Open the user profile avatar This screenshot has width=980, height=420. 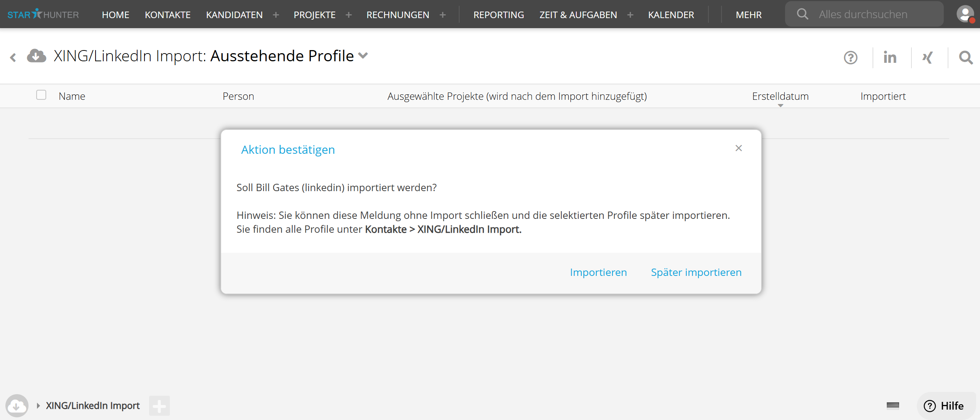965,14
